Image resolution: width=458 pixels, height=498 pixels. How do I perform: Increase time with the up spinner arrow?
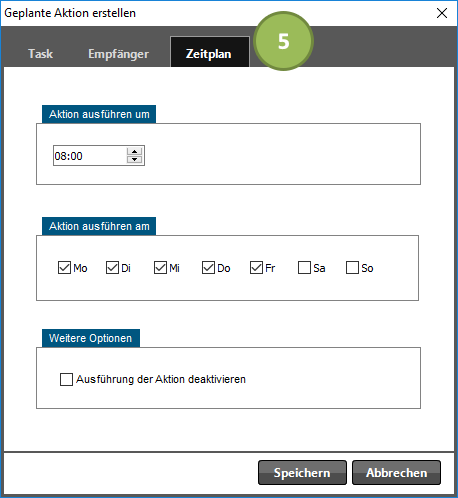(x=134, y=152)
